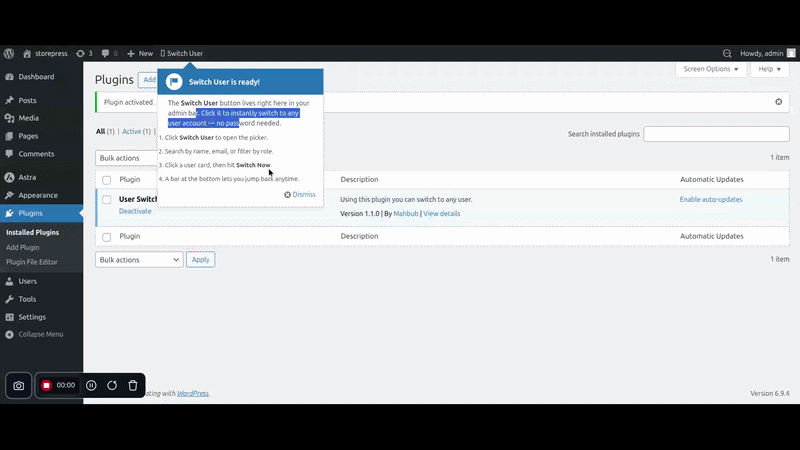
Task: Filter plugins by Active
Action: (x=132, y=132)
